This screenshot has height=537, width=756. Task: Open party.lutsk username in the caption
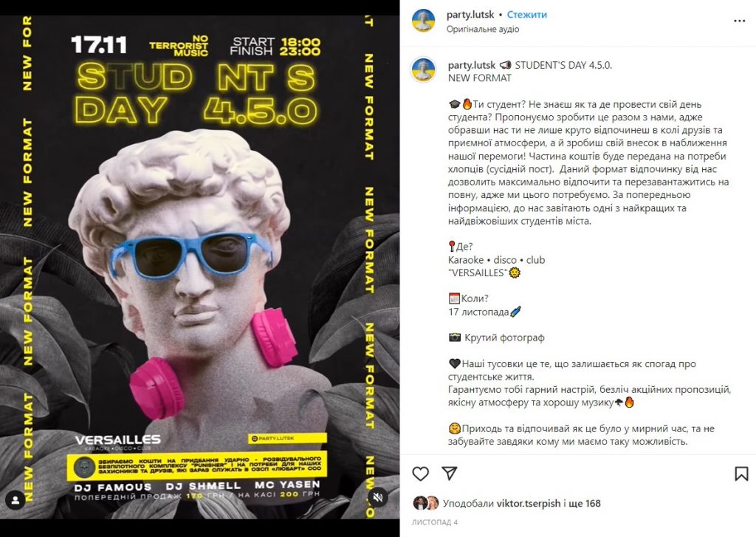click(x=472, y=65)
